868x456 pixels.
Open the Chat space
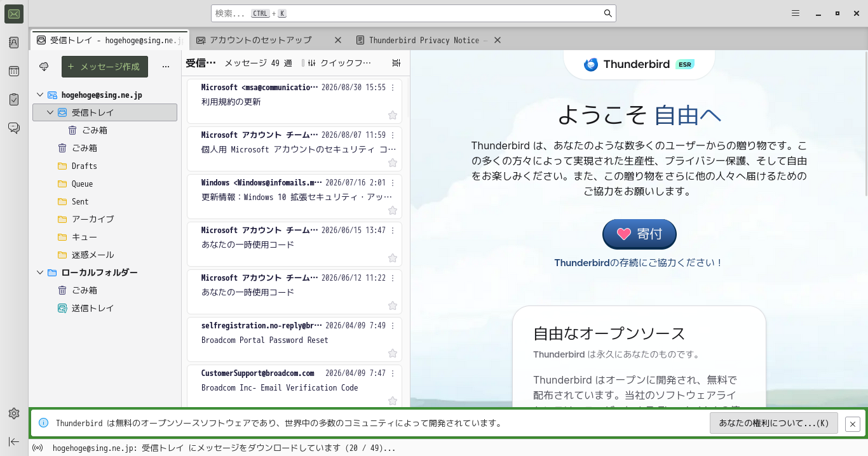point(14,128)
